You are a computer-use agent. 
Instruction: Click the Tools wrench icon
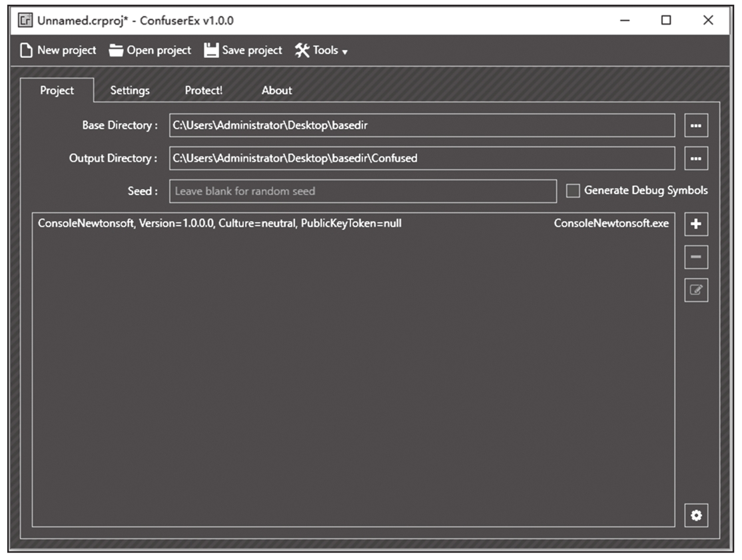click(x=302, y=51)
